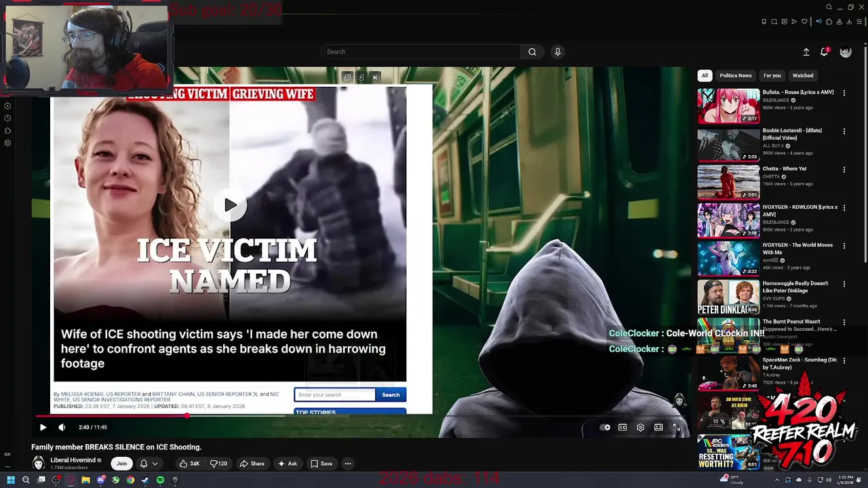Open the sidebar history clock icon
This screenshot has width=868, height=488.
(x=7, y=118)
